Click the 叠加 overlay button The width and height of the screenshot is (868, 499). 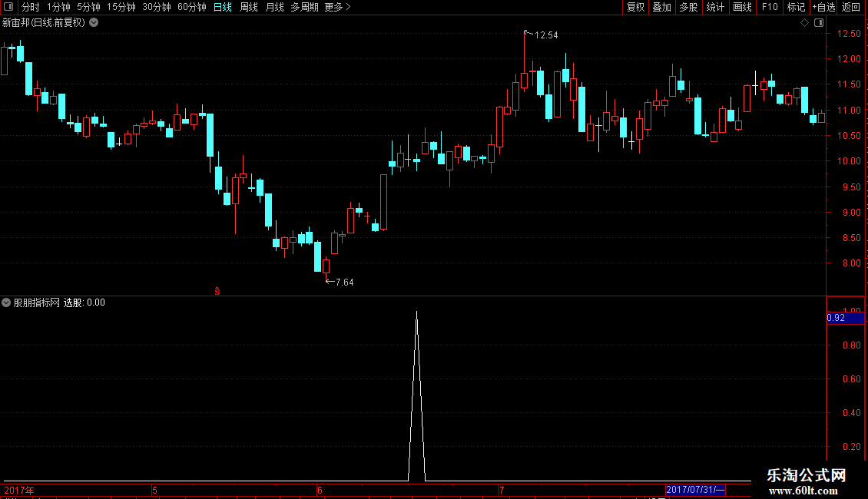(661, 7)
